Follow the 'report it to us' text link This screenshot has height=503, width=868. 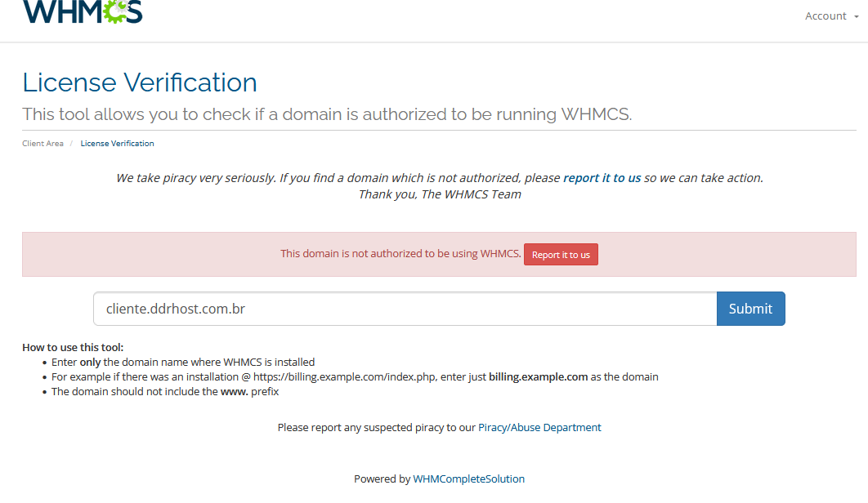(x=602, y=178)
